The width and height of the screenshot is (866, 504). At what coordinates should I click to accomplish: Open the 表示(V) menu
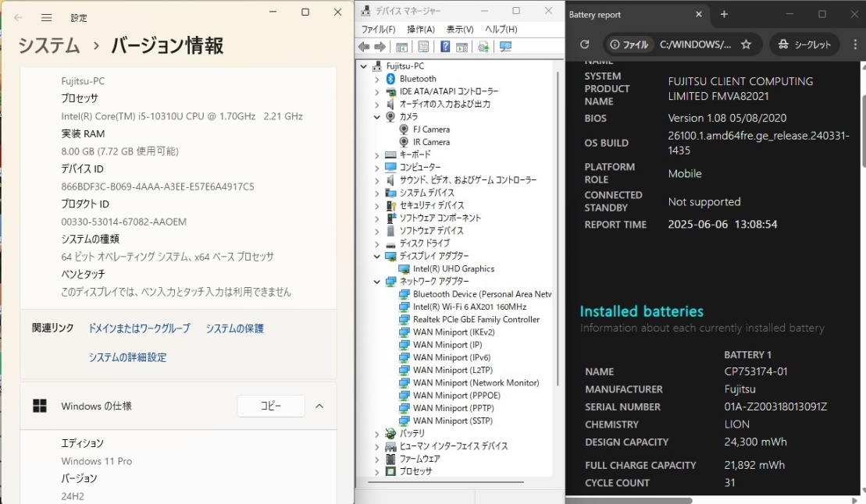click(460, 30)
